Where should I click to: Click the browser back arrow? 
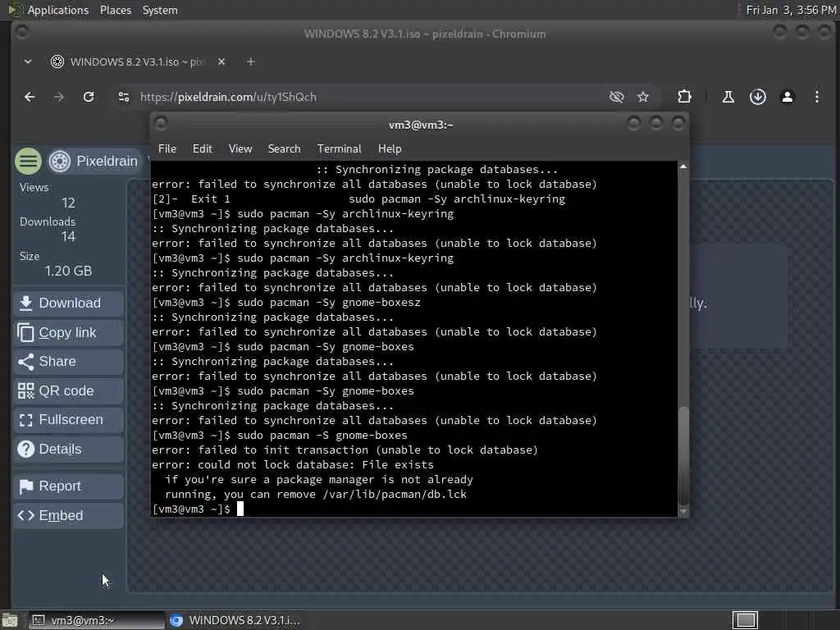point(30,97)
